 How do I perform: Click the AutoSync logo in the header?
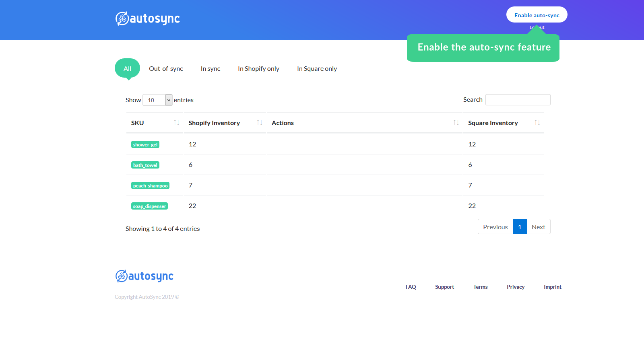tap(147, 18)
